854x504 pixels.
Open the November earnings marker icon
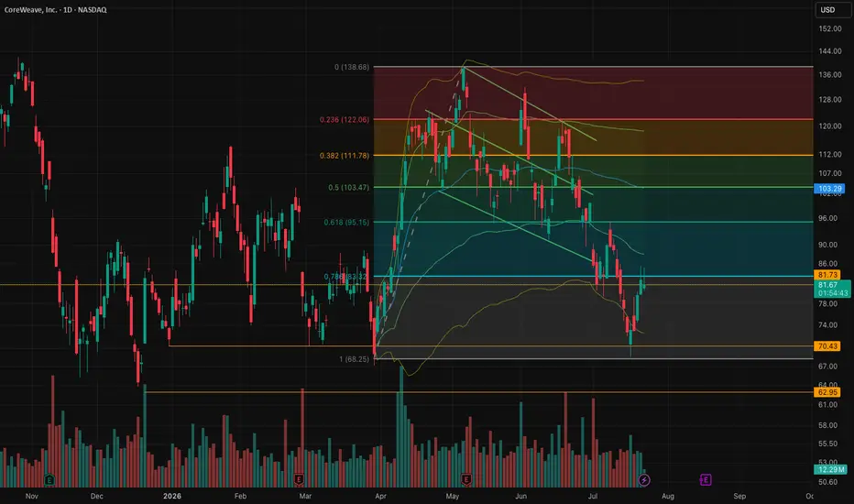[49, 480]
